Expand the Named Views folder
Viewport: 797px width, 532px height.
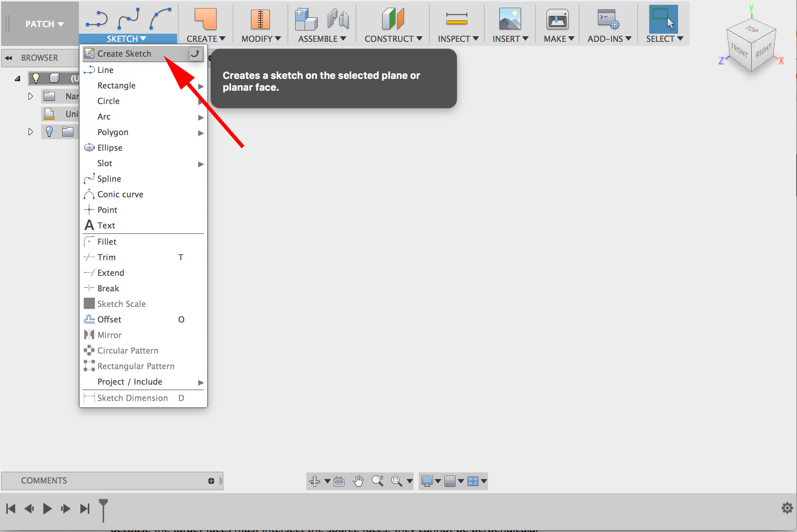(31, 96)
